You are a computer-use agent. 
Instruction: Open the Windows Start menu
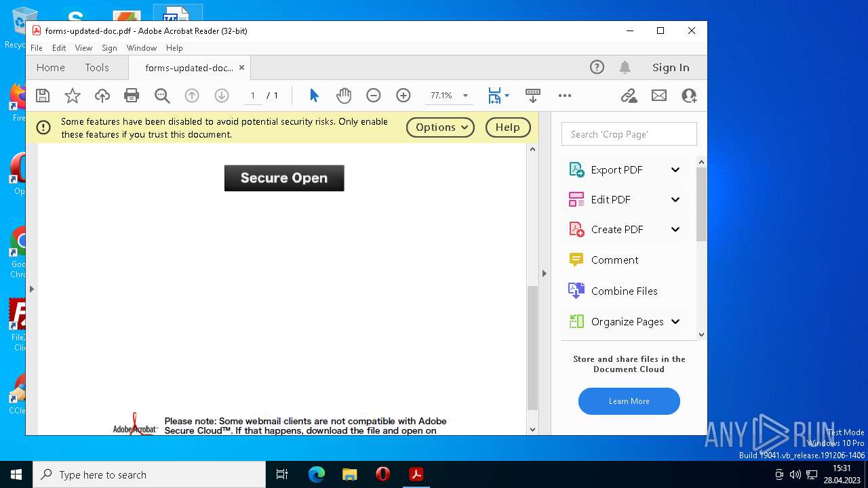click(x=16, y=474)
